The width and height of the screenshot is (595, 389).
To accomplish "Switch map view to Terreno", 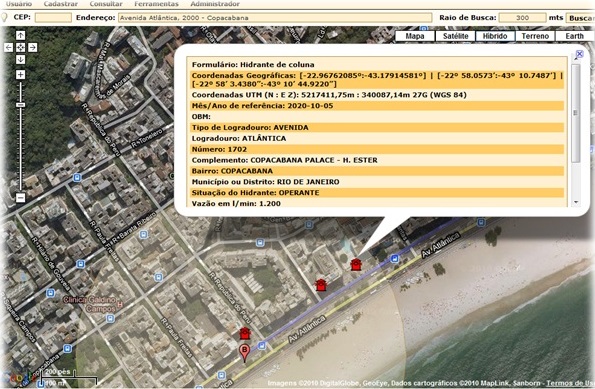I will click(x=535, y=36).
